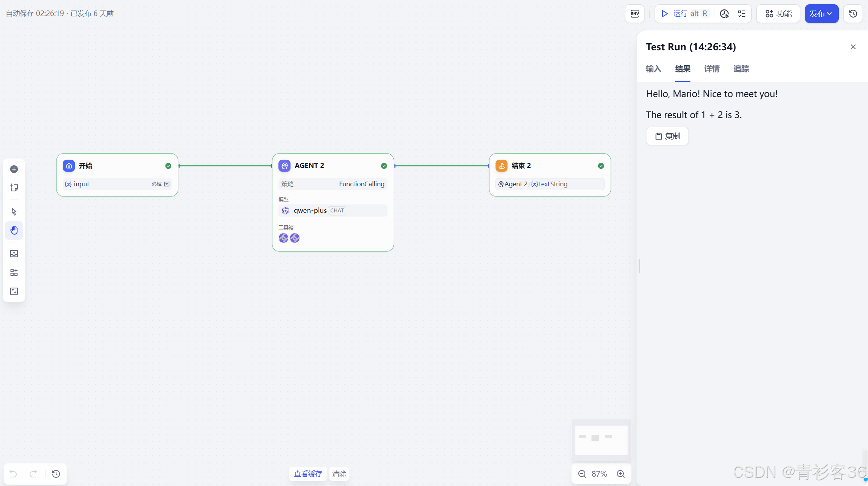Viewport: 868px width, 486px height.
Task: Zoom out using the minus magnifier
Action: pos(582,474)
